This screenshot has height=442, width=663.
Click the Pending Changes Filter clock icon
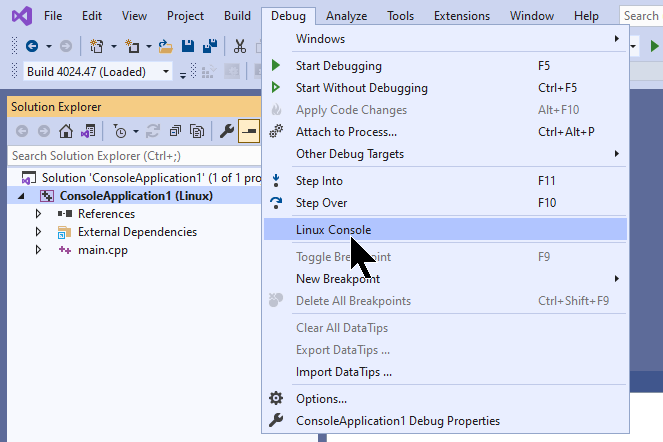pyautogui.click(x=120, y=132)
